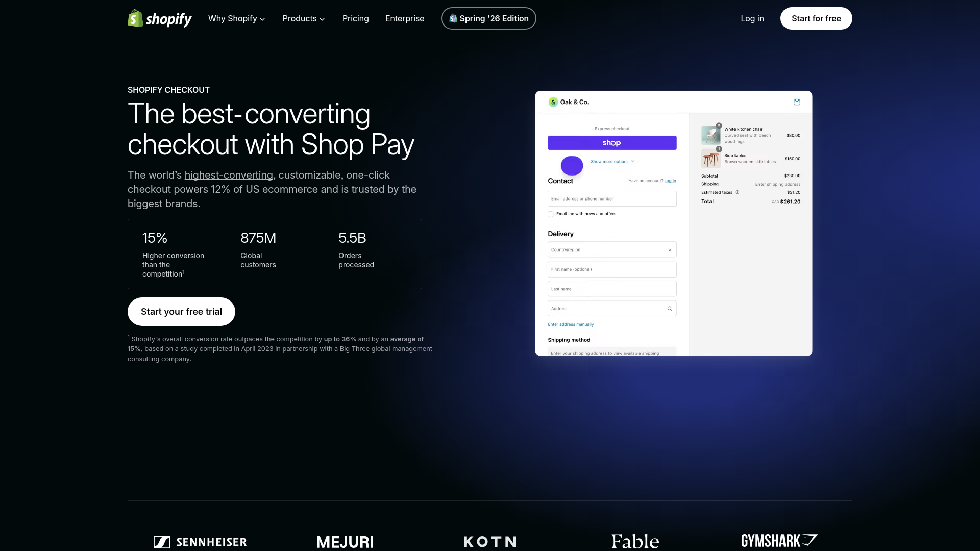
Task: Click the Enter shipping address text
Action: tap(778, 184)
